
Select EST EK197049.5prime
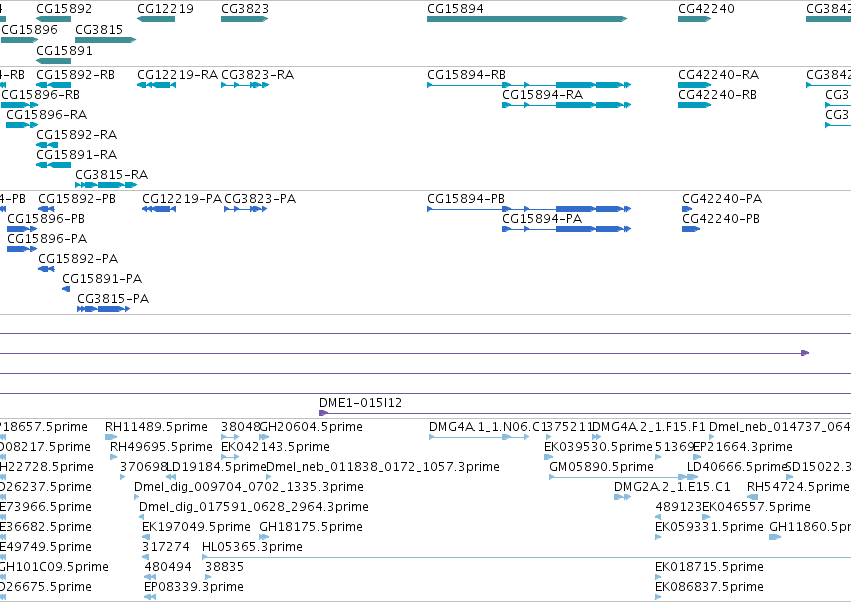(196, 527)
